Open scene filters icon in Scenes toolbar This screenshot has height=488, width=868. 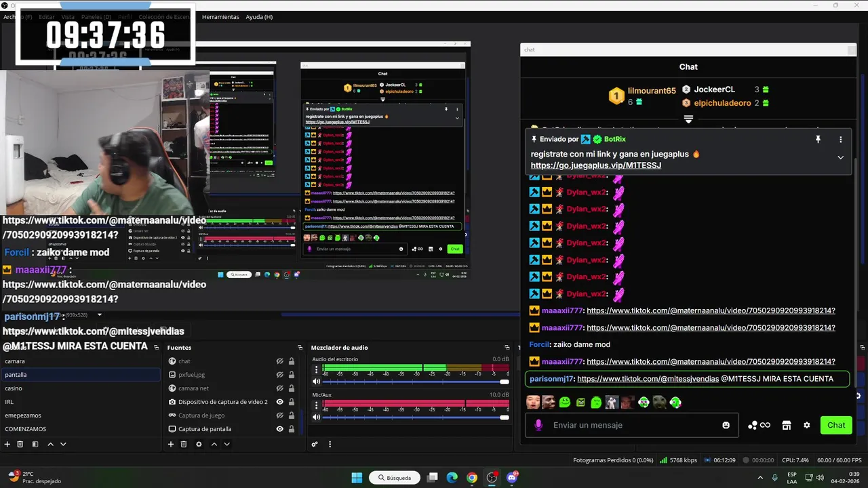click(35, 444)
